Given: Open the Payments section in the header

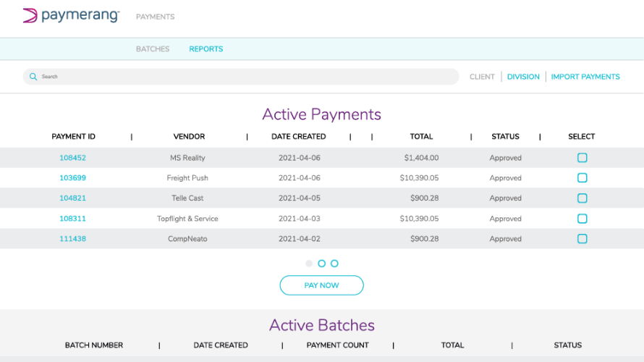Looking at the screenshot, I should coord(156,17).
